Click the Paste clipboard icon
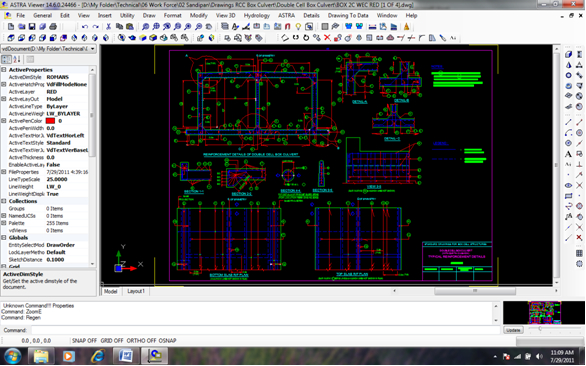The width and height of the screenshot is (586, 366). coord(130,27)
